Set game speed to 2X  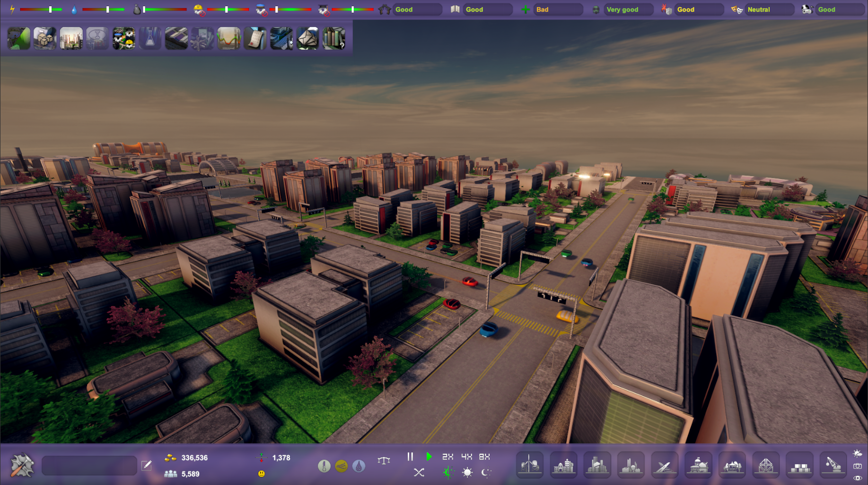pos(447,457)
